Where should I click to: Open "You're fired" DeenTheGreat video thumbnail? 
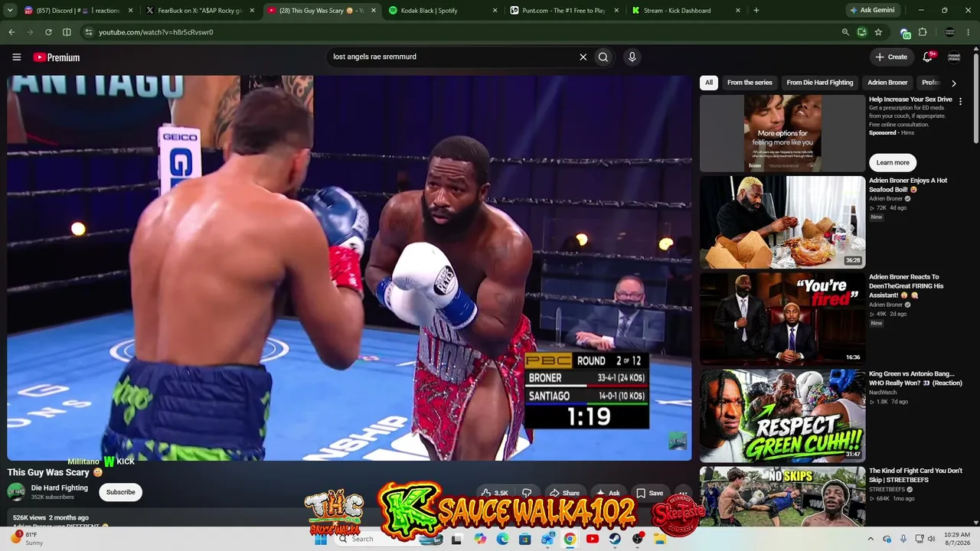tap(782, 319)
